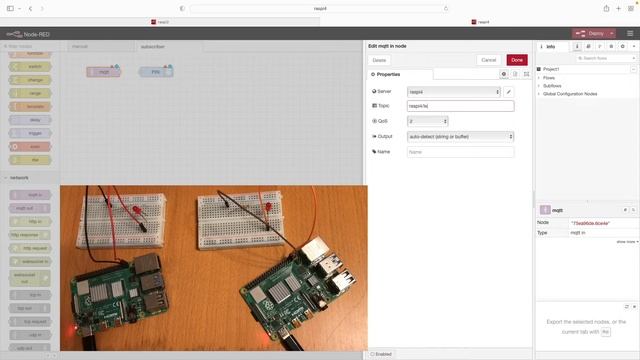Open the sidebar tab list dropdown arrow
Image resolution: width=640 pixels, height=360 pixels.
click(634, 47)
